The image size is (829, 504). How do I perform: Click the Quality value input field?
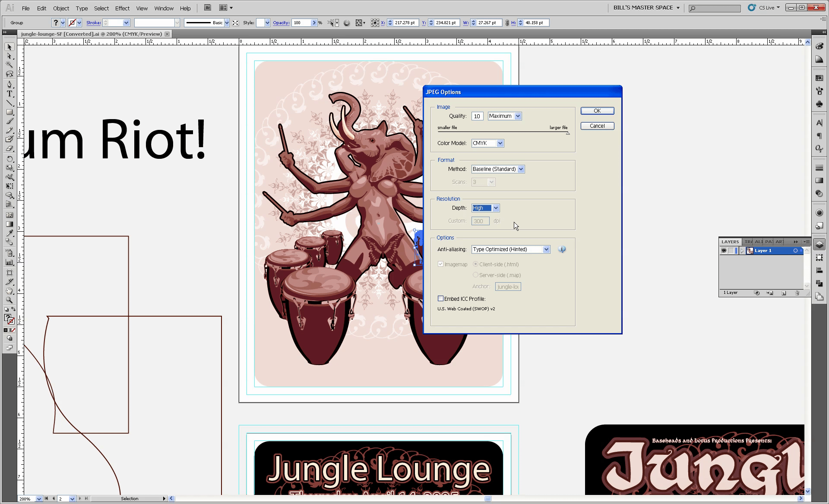point(477,116)
